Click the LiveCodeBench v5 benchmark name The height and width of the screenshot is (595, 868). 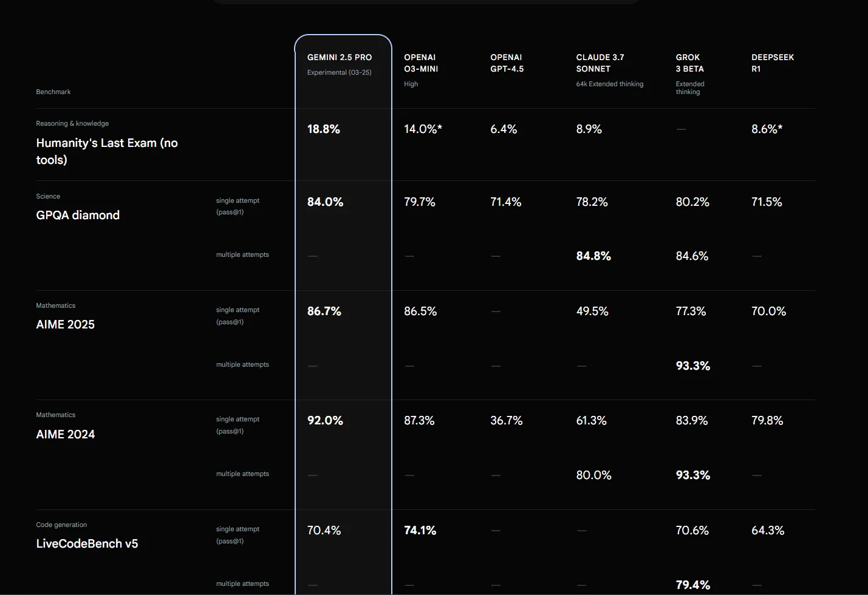coord(87,543)
